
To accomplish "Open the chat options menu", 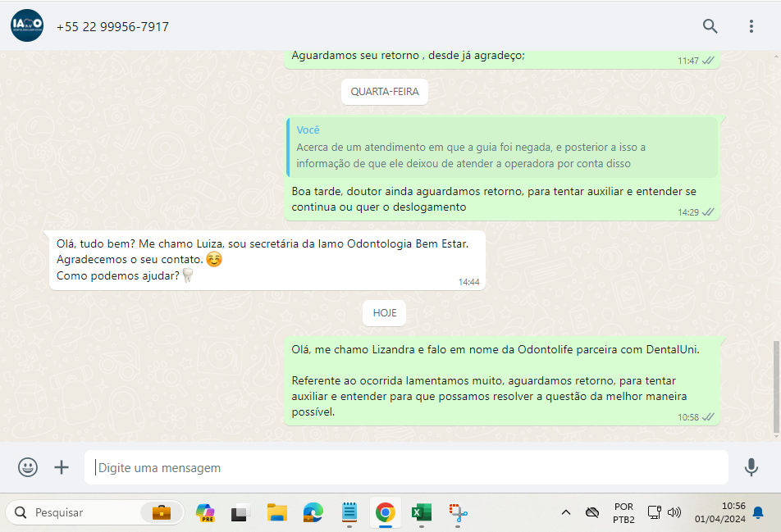I will 751,26.
